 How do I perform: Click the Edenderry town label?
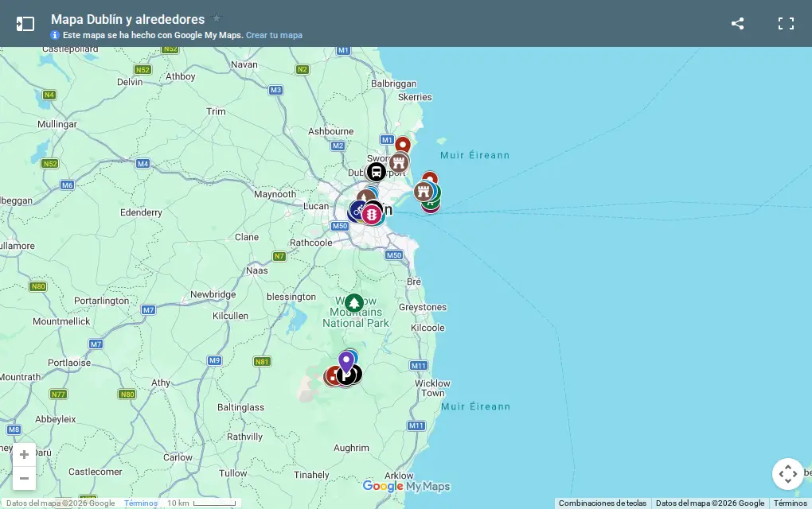click(141, 212)
